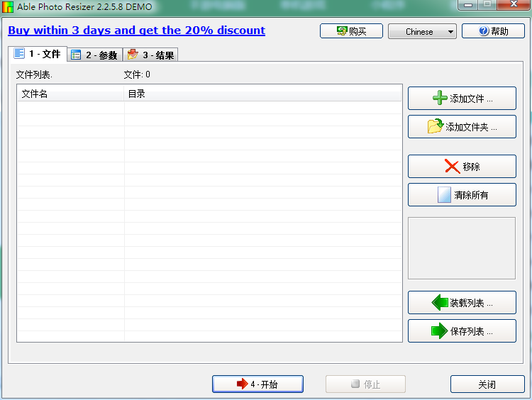Click the money icon on 购买 button
The image size is (532, 400).
point(342,31)
